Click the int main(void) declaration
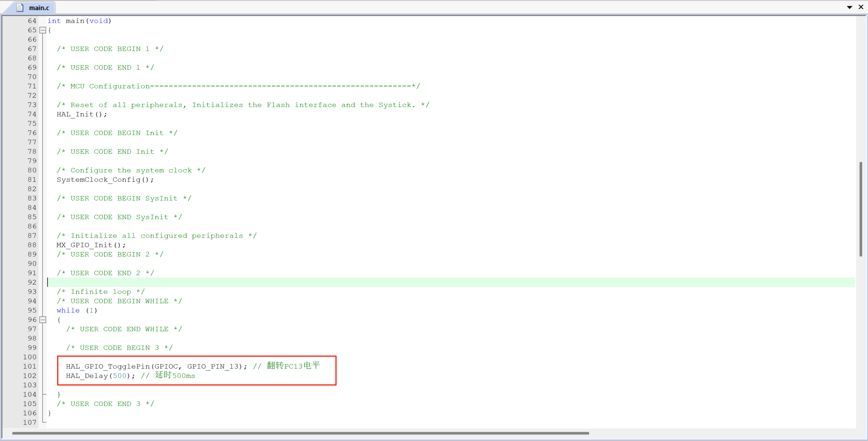 pos(79,21)
